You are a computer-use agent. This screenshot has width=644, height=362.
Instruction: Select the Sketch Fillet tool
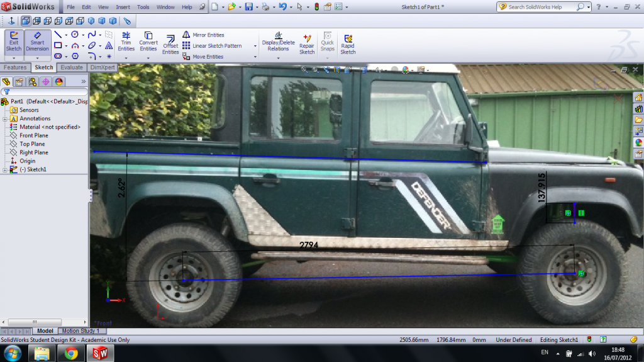click(92, 56)
